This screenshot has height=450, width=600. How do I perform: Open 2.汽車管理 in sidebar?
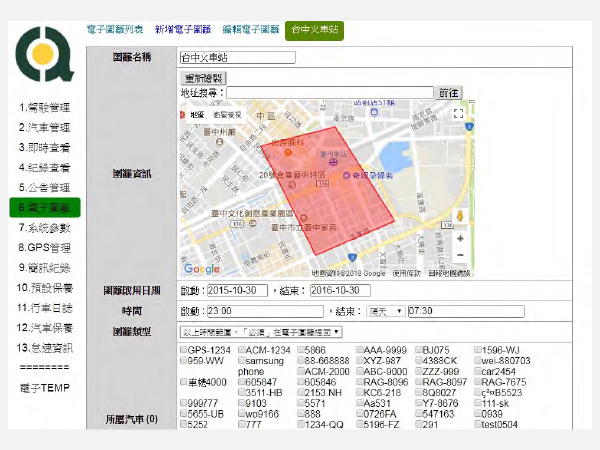(45, 127)
